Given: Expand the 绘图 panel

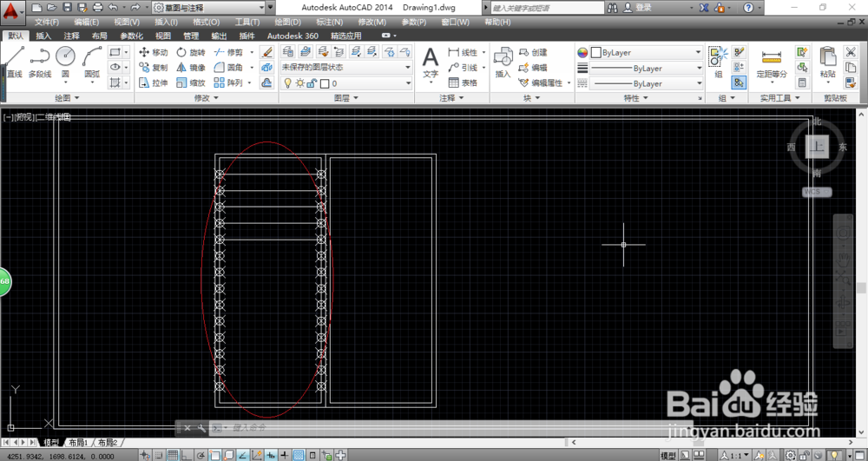Looking at the screenshot, I should click(67, 98).
